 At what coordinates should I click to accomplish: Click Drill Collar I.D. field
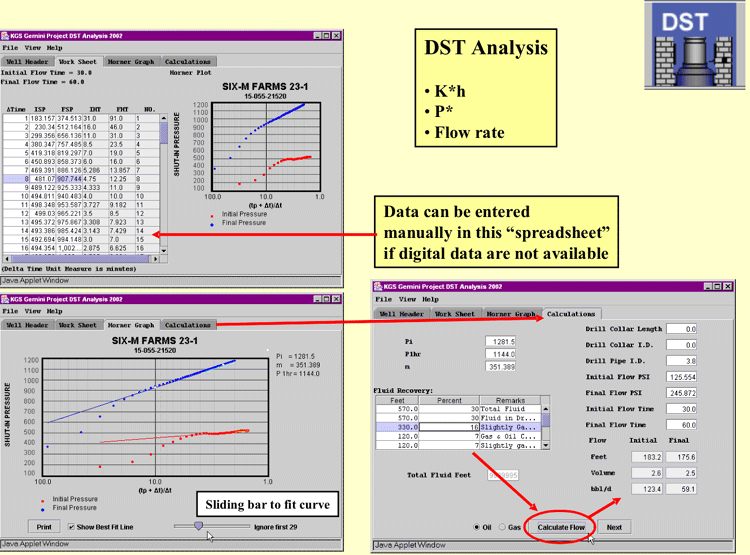(682, 345)
